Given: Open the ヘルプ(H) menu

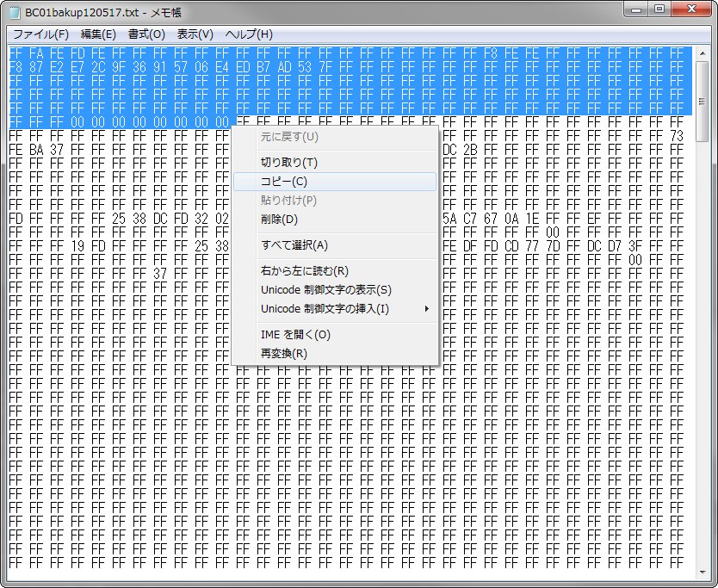Looking at the screenshot, I should (x=249, y=34).
